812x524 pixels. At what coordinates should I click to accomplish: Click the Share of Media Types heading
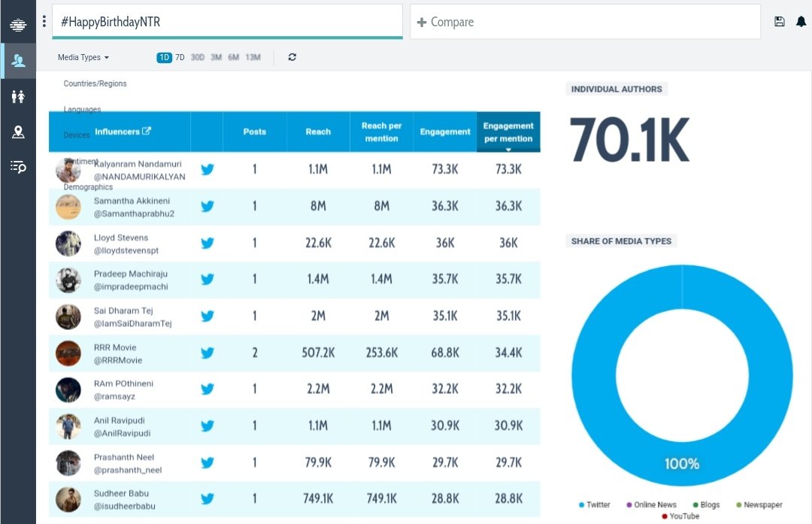click(621, 241)
